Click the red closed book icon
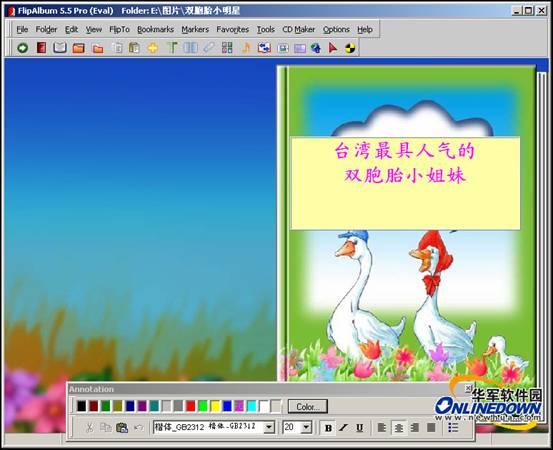Screen dimensions: 553x450 point(41,48)
